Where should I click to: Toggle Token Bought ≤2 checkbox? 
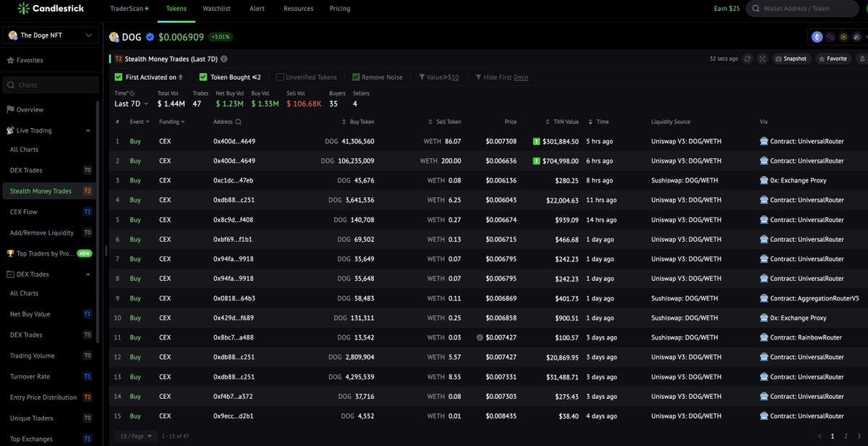click(x=203, y=77)
